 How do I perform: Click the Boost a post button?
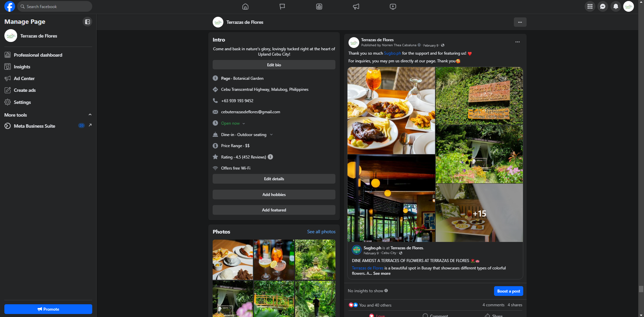508,291
